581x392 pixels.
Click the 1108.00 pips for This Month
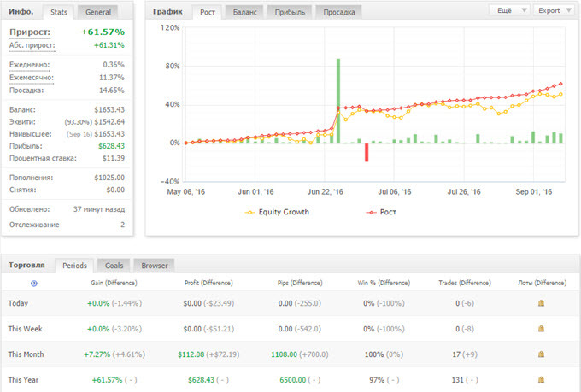tap(284, 354)
